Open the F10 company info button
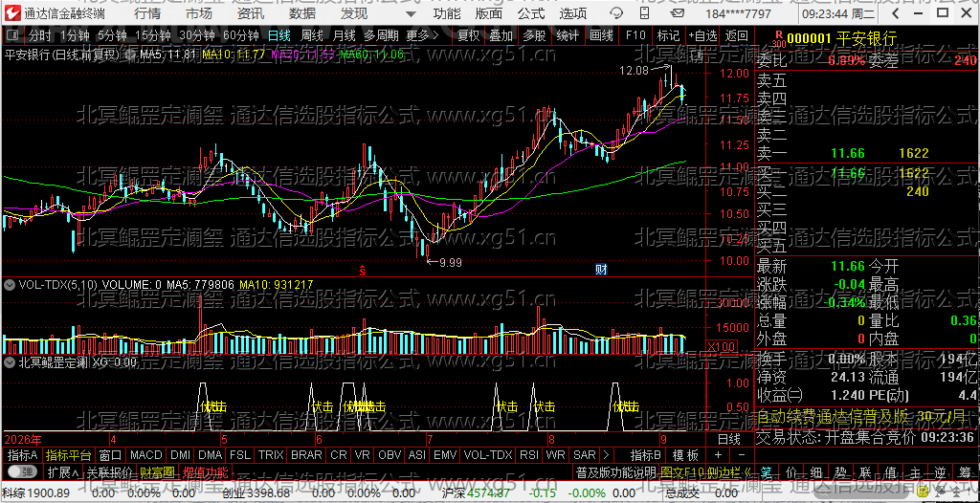This screenshot has height=503, width=980. coord(635,35)
